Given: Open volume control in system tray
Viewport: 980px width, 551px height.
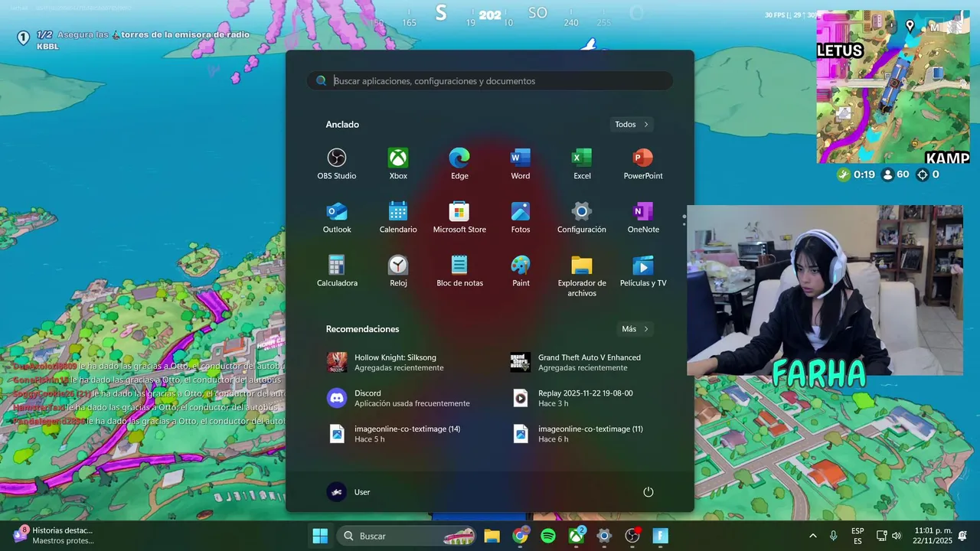Looking at the screenshot, I should click(897, 536).
